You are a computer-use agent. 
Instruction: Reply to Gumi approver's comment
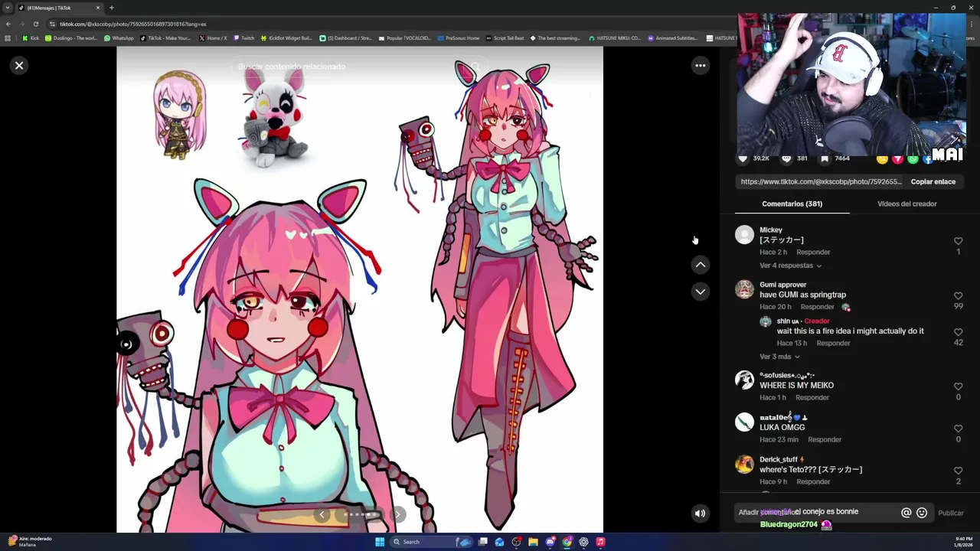(817, 307)
